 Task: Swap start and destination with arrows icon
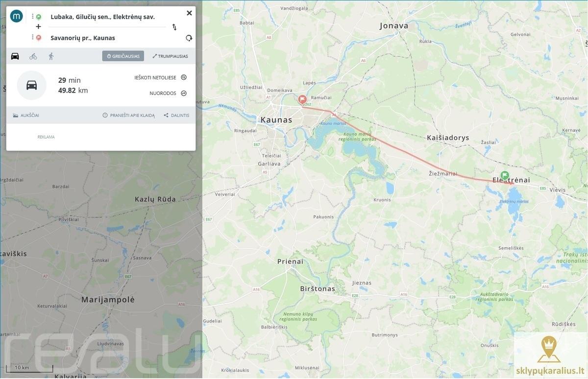tap(174, 27)
